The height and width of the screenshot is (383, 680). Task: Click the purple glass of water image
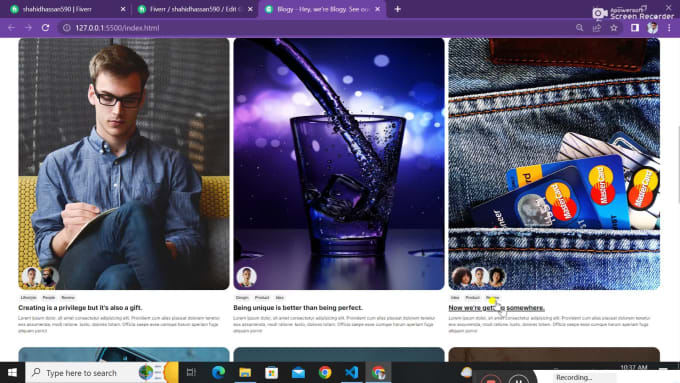tap(339, 164)
